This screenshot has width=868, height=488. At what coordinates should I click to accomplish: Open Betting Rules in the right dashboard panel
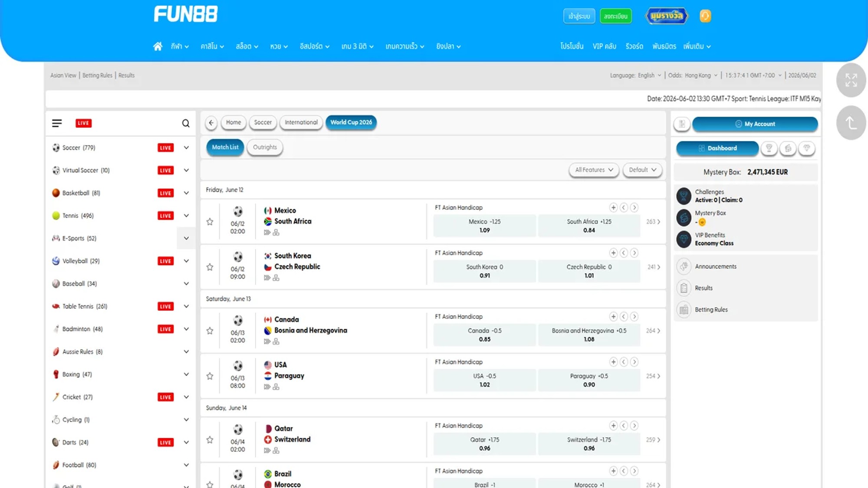[x=711, y=310]
